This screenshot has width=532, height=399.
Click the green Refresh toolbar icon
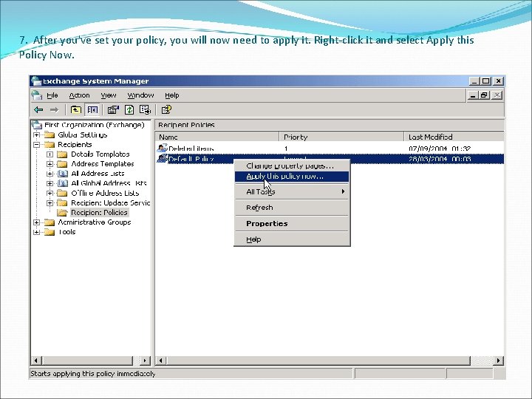(x=129, y=109)
